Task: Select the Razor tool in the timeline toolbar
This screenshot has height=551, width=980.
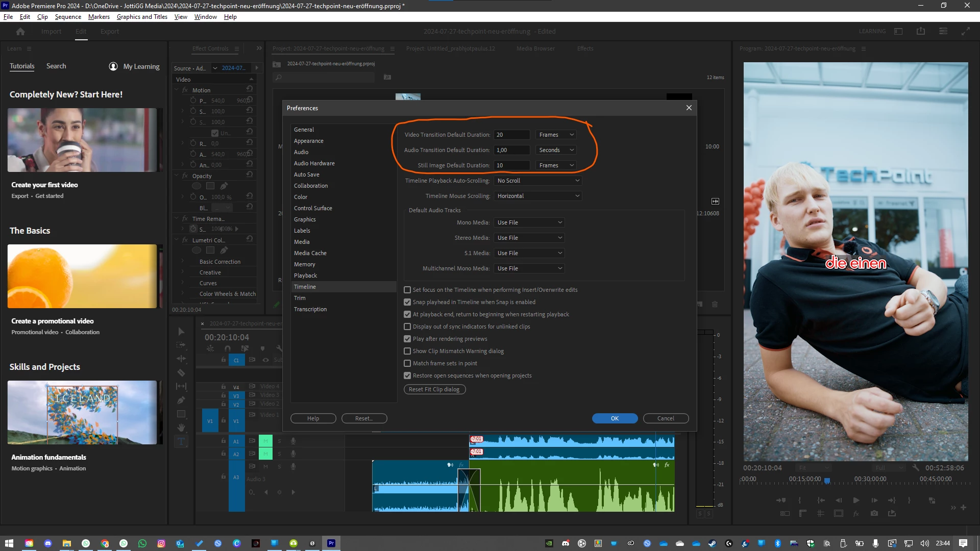Action: pyautogui.click(x=181, y=373)
